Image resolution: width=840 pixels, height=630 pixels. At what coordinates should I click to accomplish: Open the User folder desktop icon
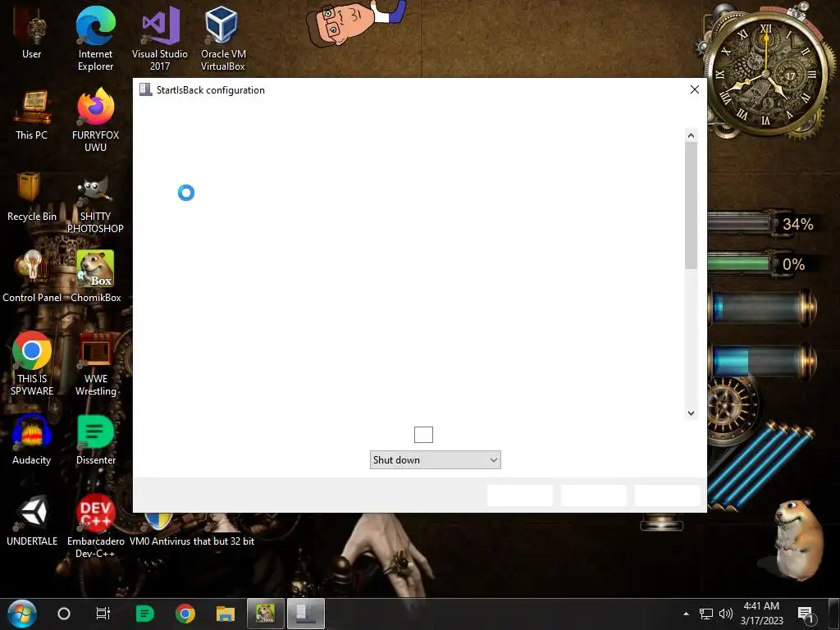32,32
